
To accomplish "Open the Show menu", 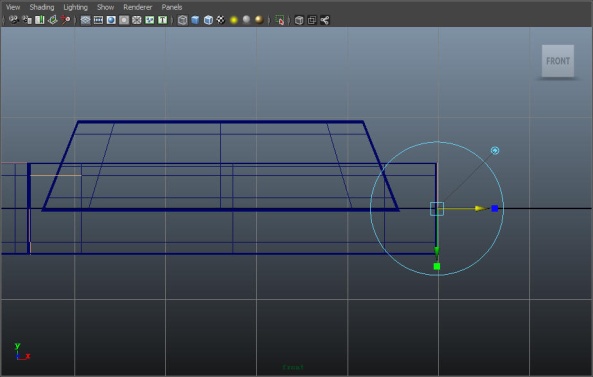I will (105, 7).
